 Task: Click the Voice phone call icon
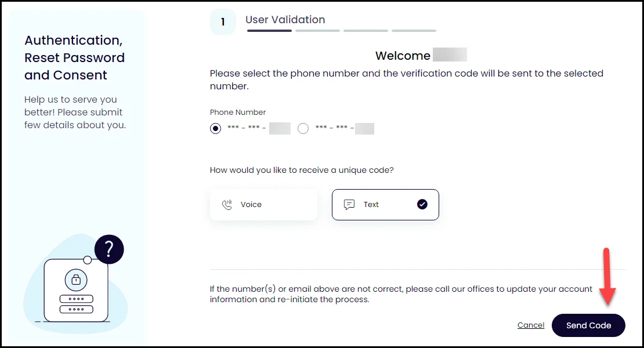[227, 205]
